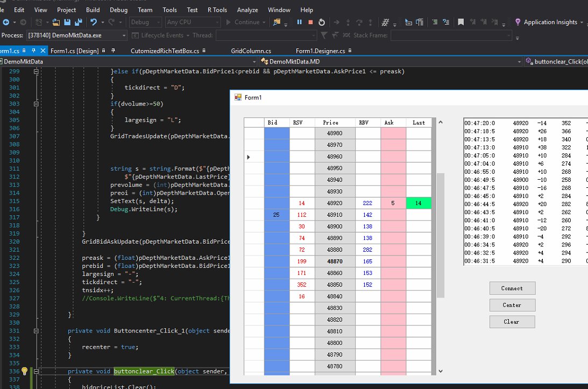
Task: Click the green highlighted Last cell
Action: pyautogui.click(x=419, y=203)
